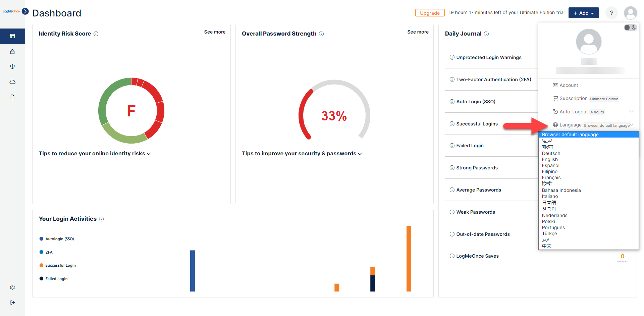Open the settings gear sidebar icon
This screenshot has height=316, width=644.
(12, 287)
